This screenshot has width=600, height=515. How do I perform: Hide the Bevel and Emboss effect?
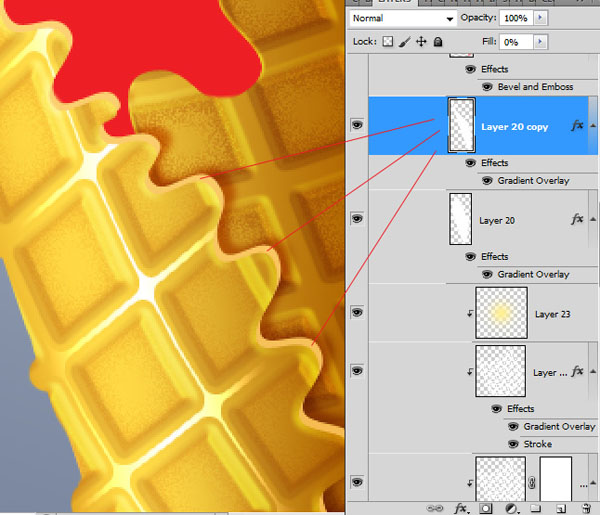(487, 87)
